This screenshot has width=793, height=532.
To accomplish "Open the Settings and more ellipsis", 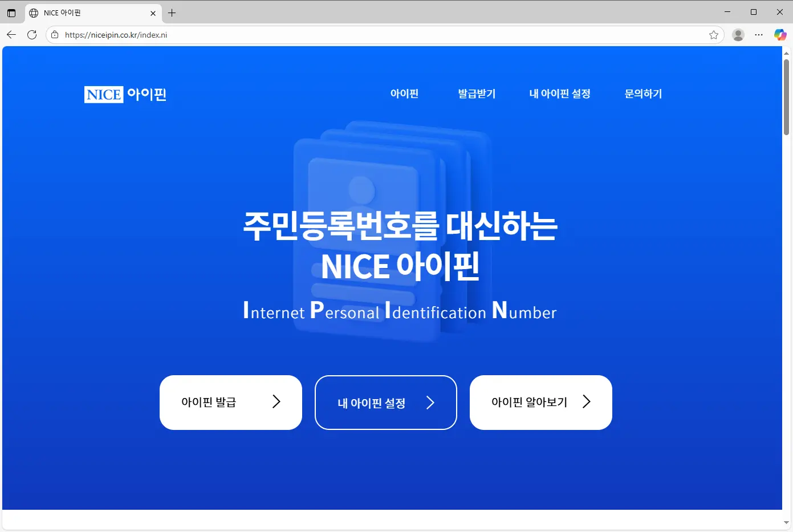I will click(x=759, y=35).
